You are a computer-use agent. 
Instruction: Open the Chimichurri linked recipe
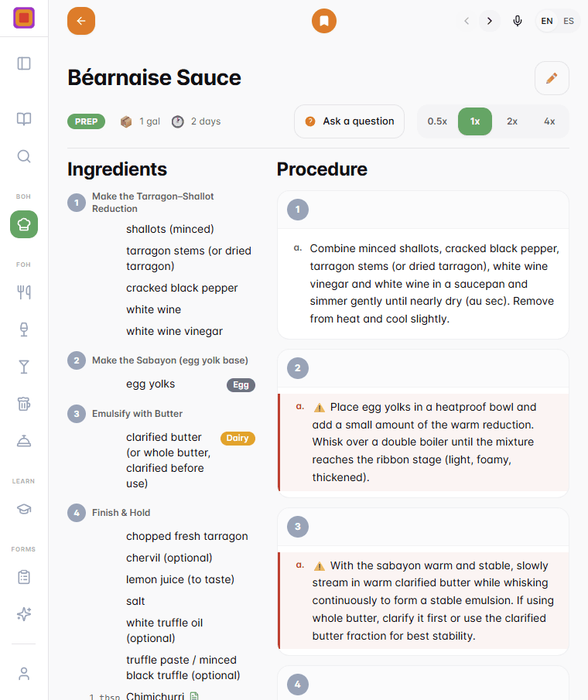pos(155,695)
